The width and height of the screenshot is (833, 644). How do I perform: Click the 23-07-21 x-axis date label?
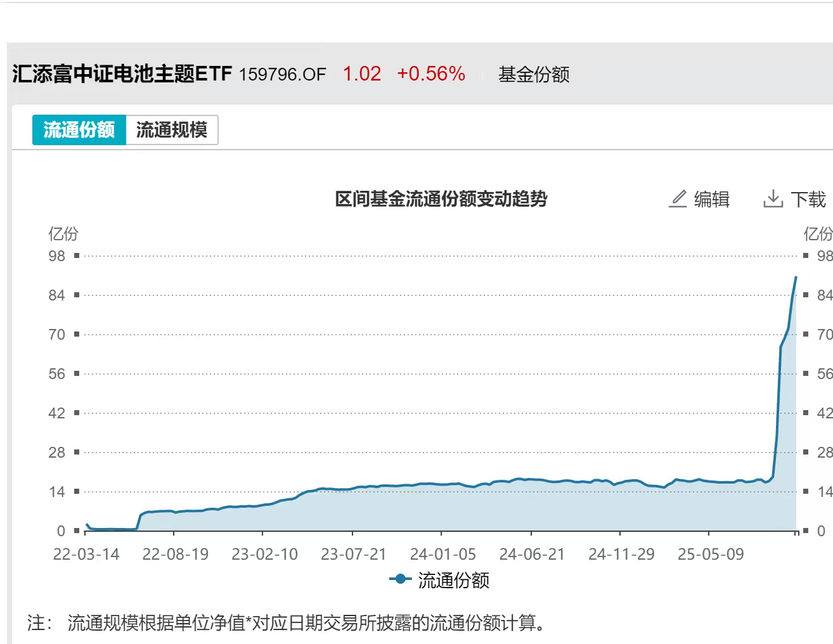(353, 554)
